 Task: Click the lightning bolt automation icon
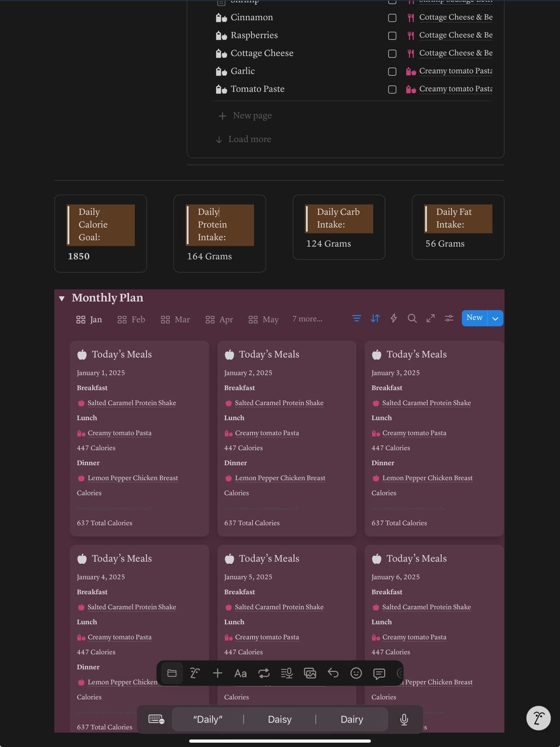coord(394,318)
